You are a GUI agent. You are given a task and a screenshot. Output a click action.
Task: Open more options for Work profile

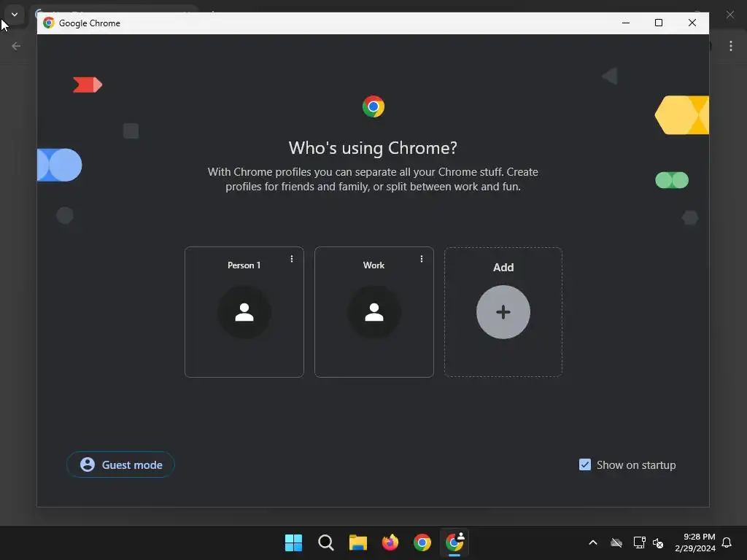point(421,259)
